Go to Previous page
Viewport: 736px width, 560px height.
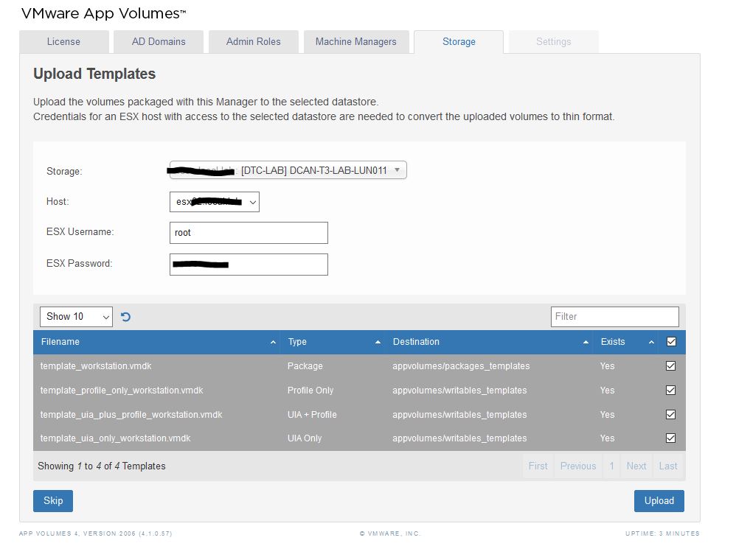(578, 466)
